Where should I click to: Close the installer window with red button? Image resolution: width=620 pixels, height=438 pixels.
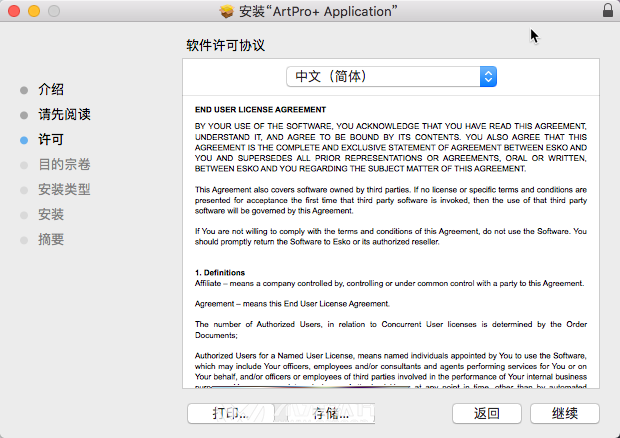pos(14,11)
